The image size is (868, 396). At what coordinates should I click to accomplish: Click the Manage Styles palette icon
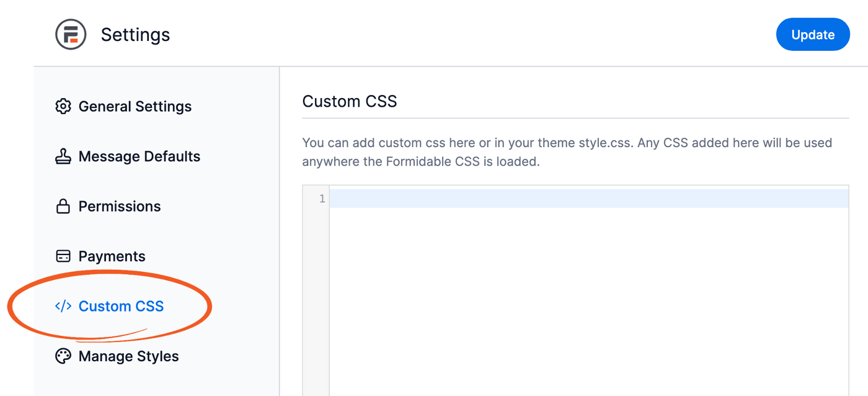pyautogui.click(x=63, y=356)
